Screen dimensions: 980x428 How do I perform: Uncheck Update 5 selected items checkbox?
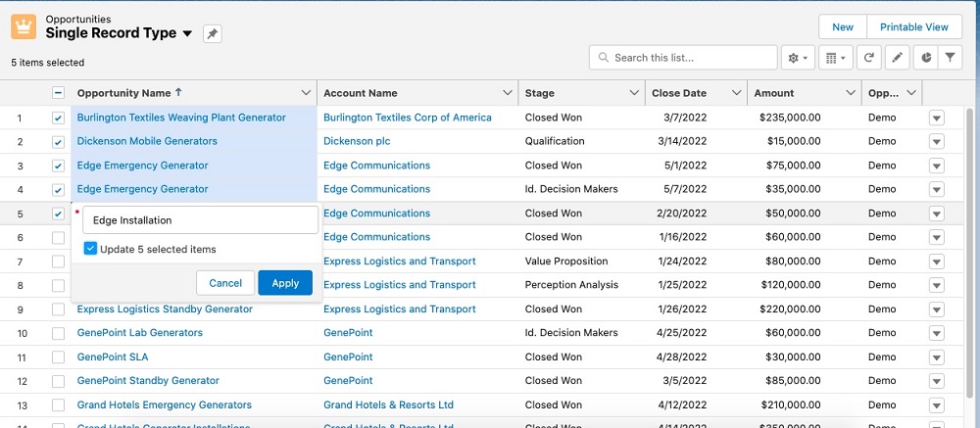click(90, 249)
